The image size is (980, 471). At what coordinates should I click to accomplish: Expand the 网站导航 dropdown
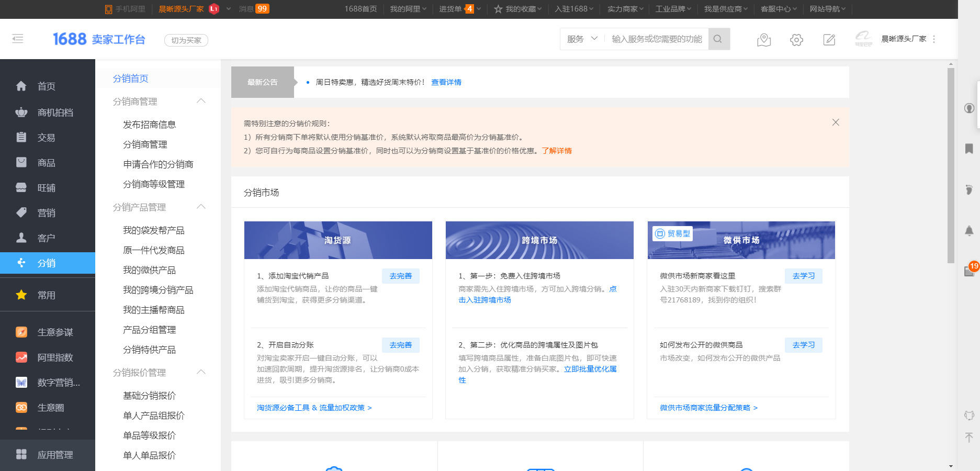(x=828, y=9)
